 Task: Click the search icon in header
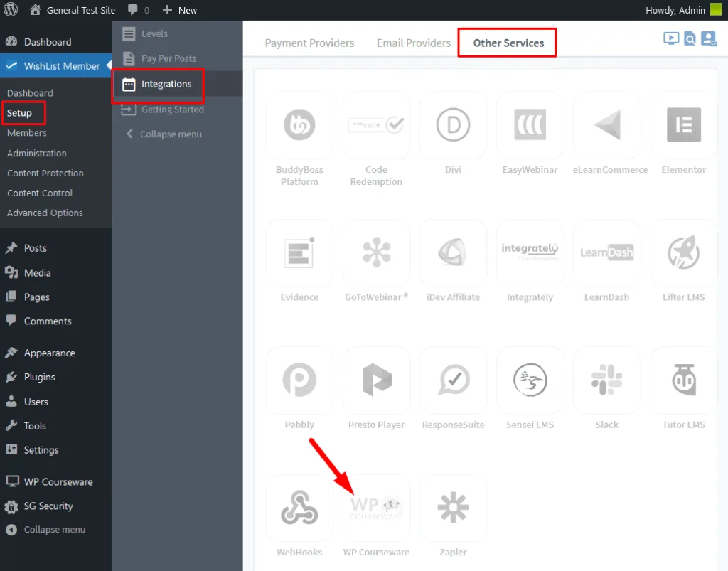click(x=690, y=38)
